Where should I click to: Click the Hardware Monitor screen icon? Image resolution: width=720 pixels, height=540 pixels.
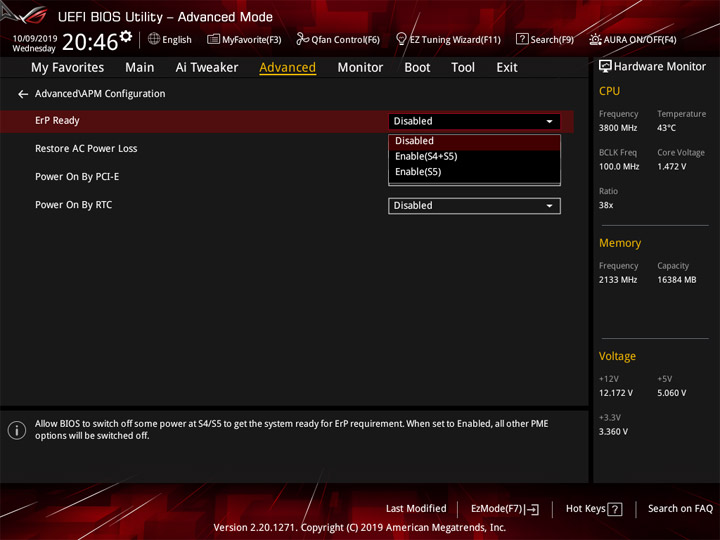(605, 67)
